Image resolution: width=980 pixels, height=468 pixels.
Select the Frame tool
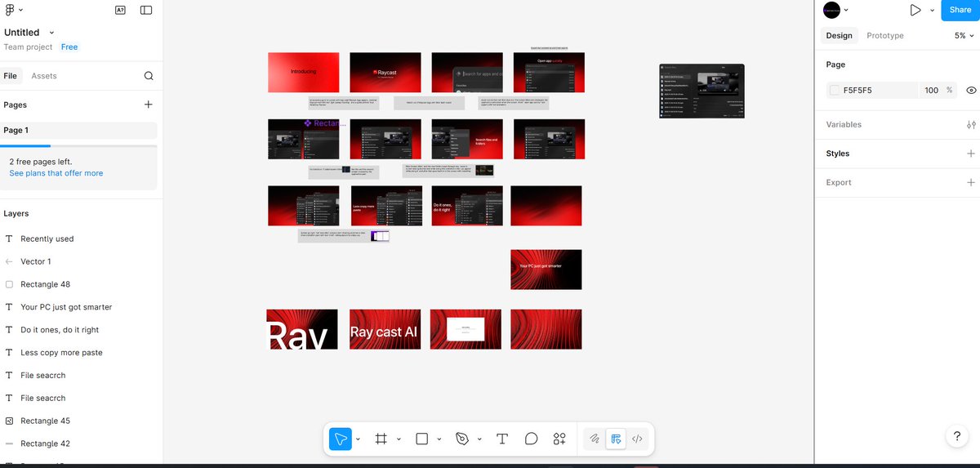pyautogui.click(x=381, y=439)
